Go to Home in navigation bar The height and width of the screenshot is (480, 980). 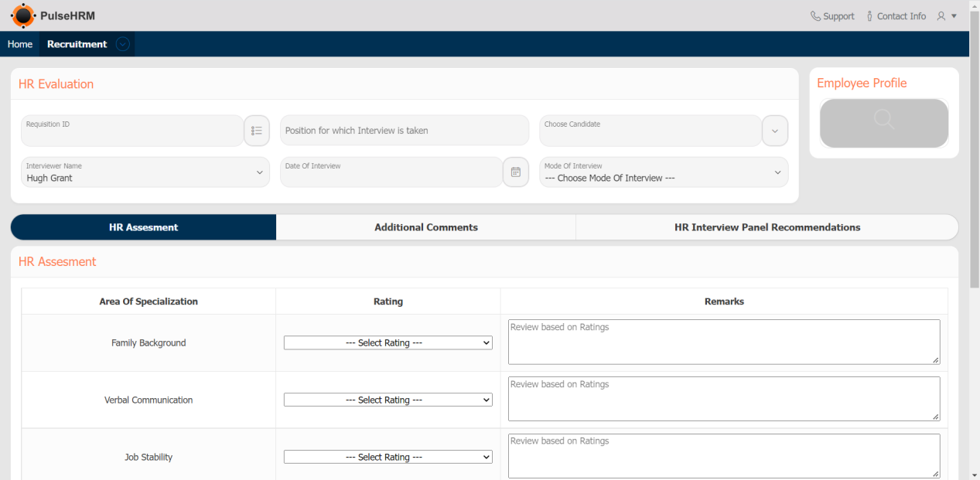[x=20, y=44]
